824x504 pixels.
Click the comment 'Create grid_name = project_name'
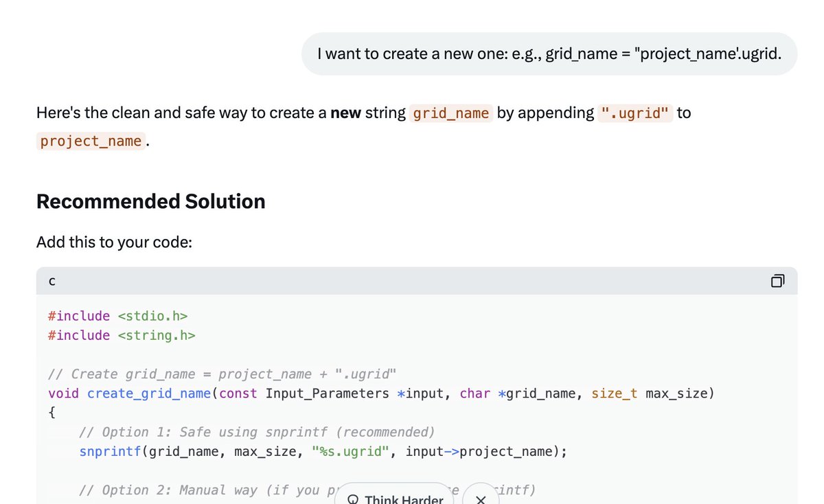coord(222,374)
